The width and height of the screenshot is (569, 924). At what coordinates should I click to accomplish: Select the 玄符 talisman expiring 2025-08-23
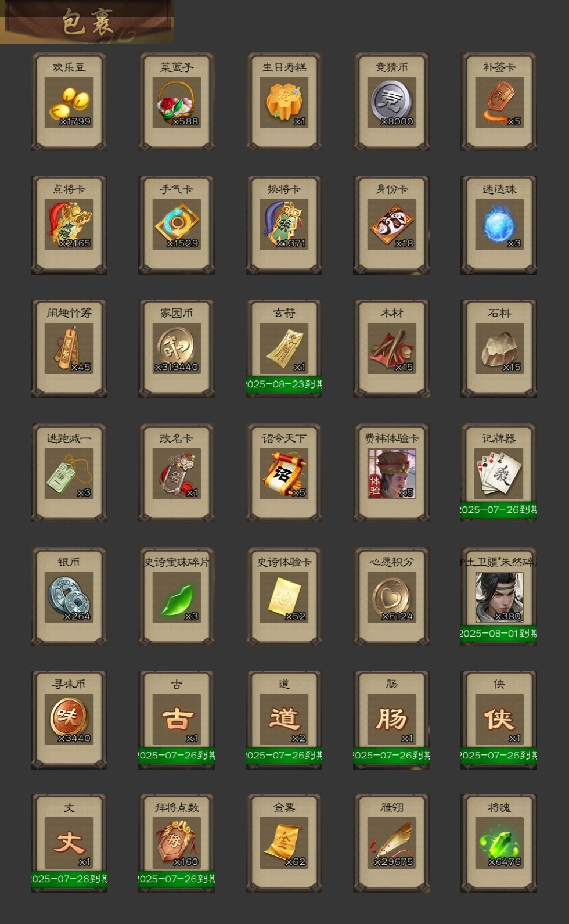284,349
